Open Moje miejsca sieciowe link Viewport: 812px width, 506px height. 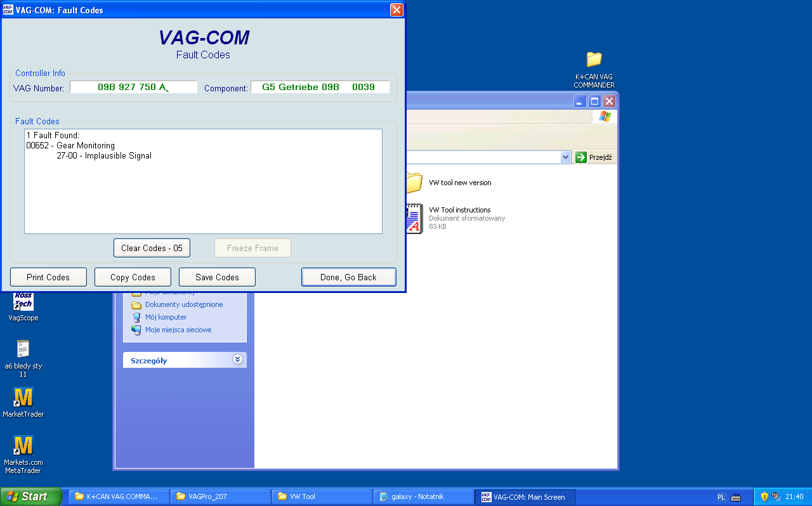click(x=171, y=330)
